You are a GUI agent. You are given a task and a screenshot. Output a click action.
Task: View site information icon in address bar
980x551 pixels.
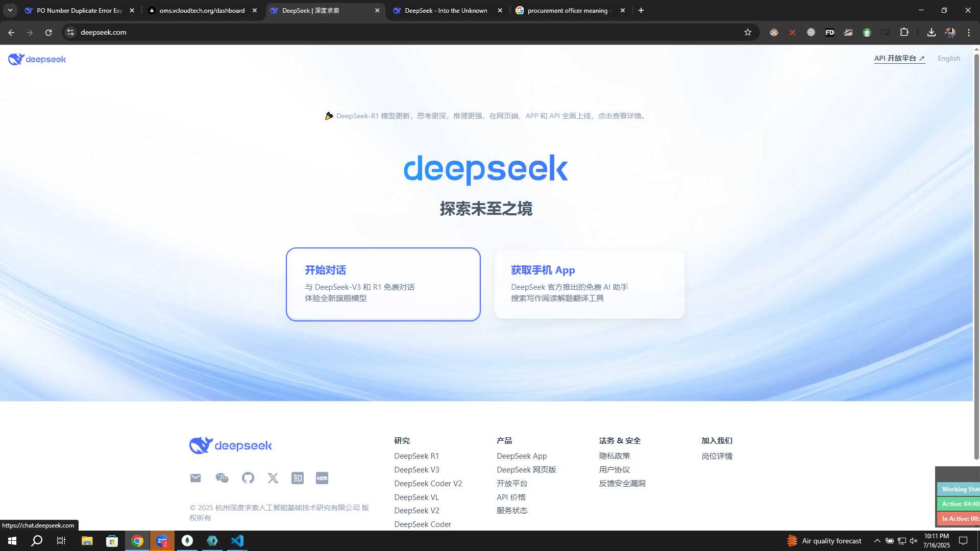(x=70, y=32)
